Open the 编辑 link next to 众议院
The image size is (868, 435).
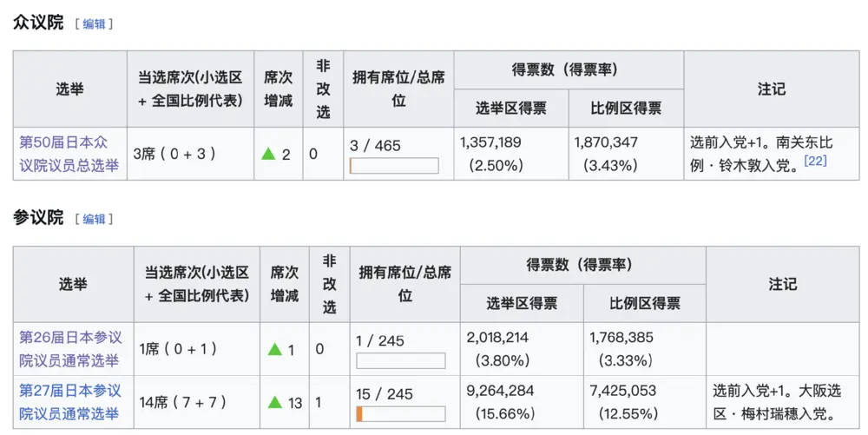94,24
